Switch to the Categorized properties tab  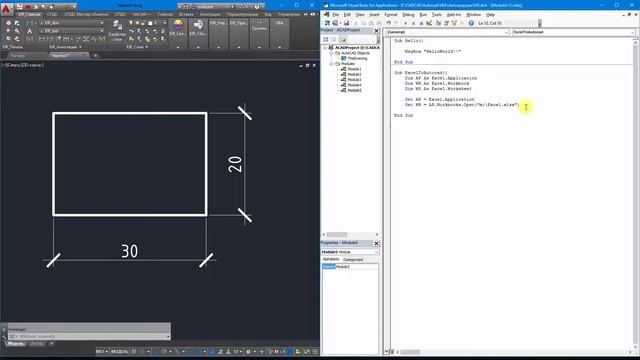[353, 260]
